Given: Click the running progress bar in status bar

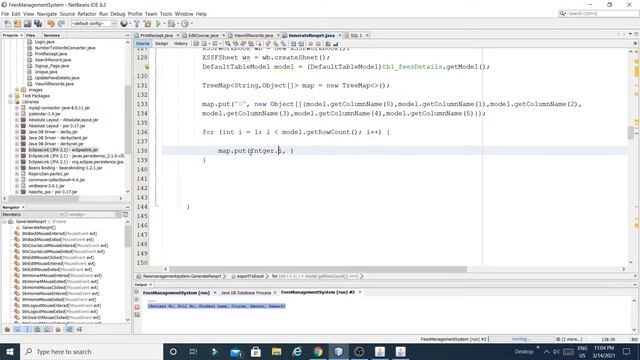Looking at the screenshot, I should coord(520,339).
